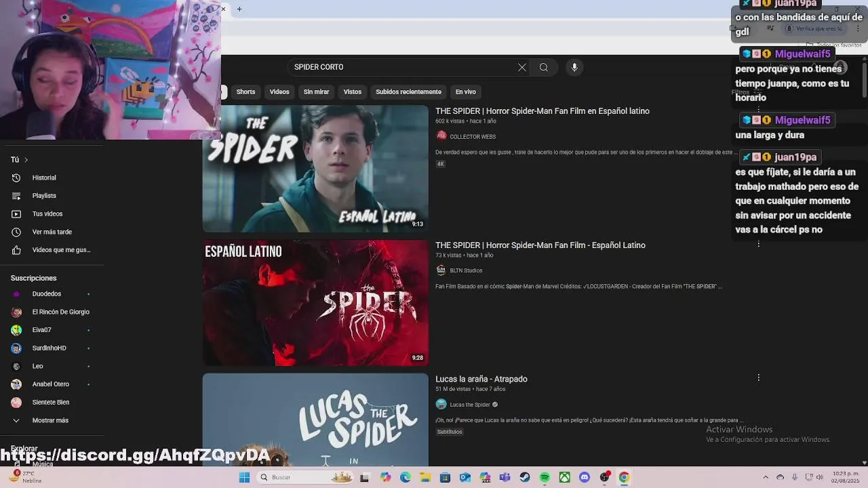This screenshot has width=868, height=488.
Task: Clear the search box with the X icon
Action: coord(521,67)
